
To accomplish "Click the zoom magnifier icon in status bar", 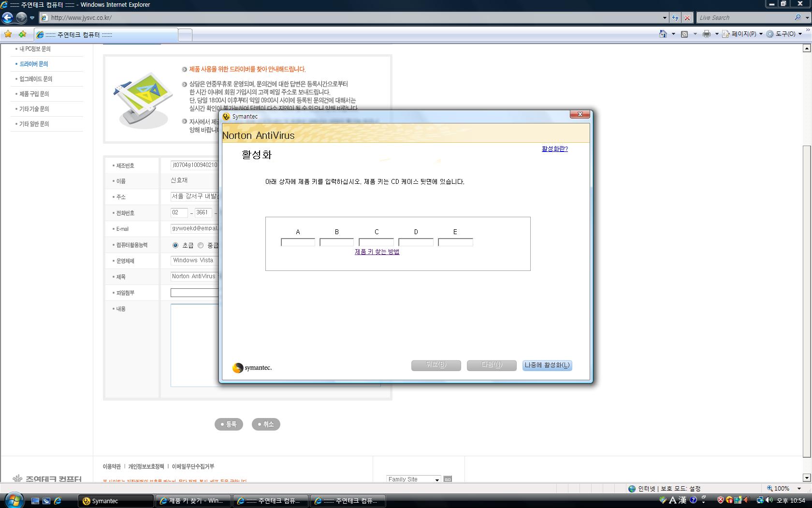I will [x=770, y=489].
